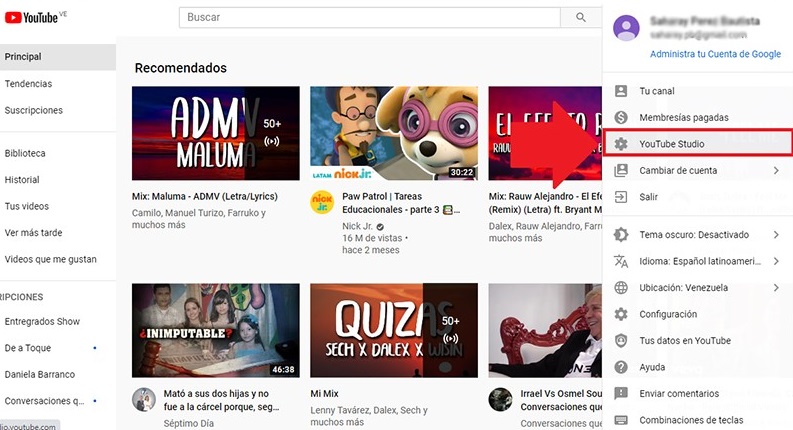
Task: Select the Tu canal person icon
Action: pyautogui.click(x=621, y=91)
